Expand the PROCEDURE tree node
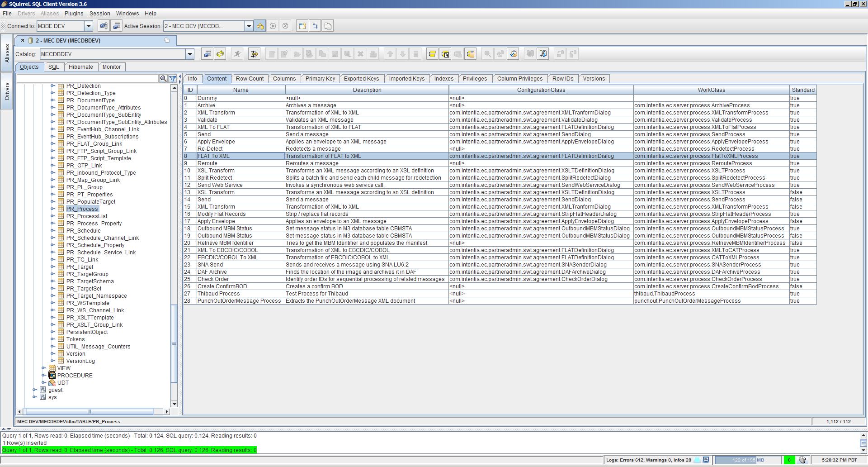This screenshot has height=467, width=868. [x=44, y=376]
